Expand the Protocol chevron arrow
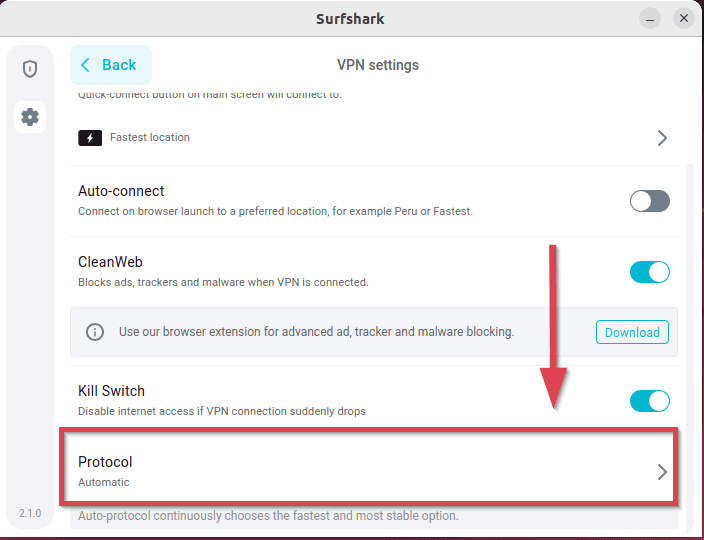This screenshot has height=540, width=704. [662, 472]
